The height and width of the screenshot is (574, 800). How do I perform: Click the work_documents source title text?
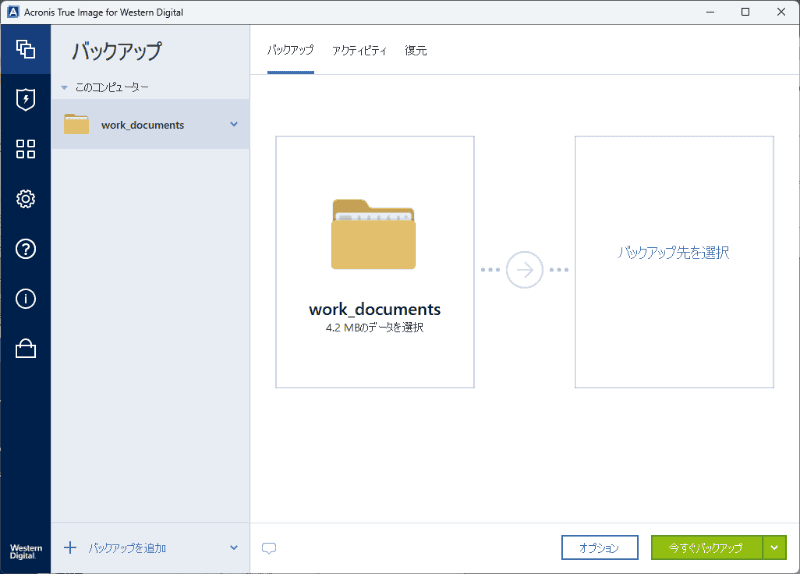tap(374, 309)
